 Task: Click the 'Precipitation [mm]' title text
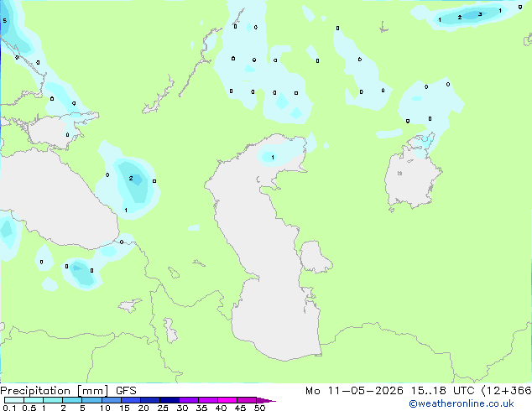[x=54, y=391]
